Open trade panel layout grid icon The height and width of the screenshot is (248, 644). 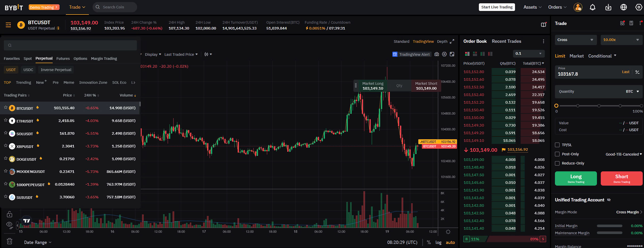[622, 23]
